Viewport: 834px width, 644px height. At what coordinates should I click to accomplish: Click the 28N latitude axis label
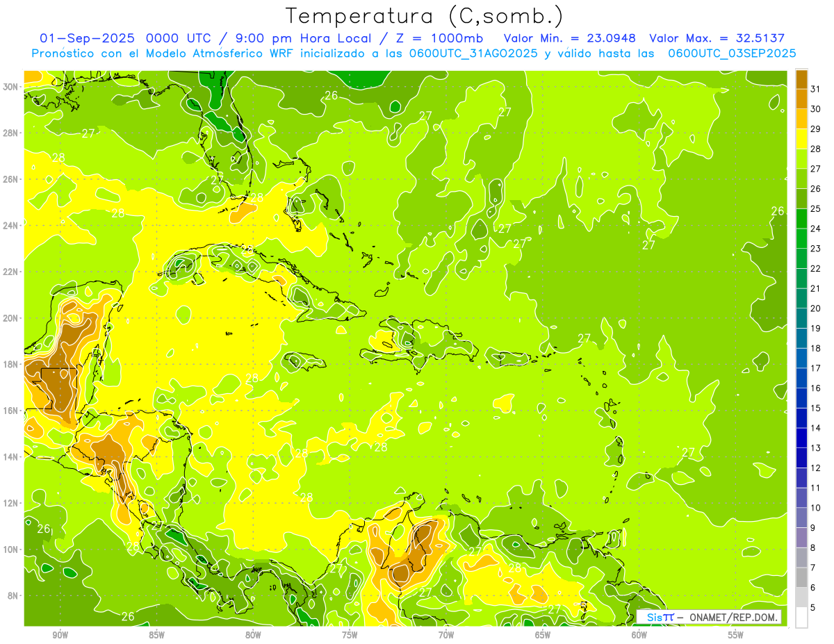point(11,133)
